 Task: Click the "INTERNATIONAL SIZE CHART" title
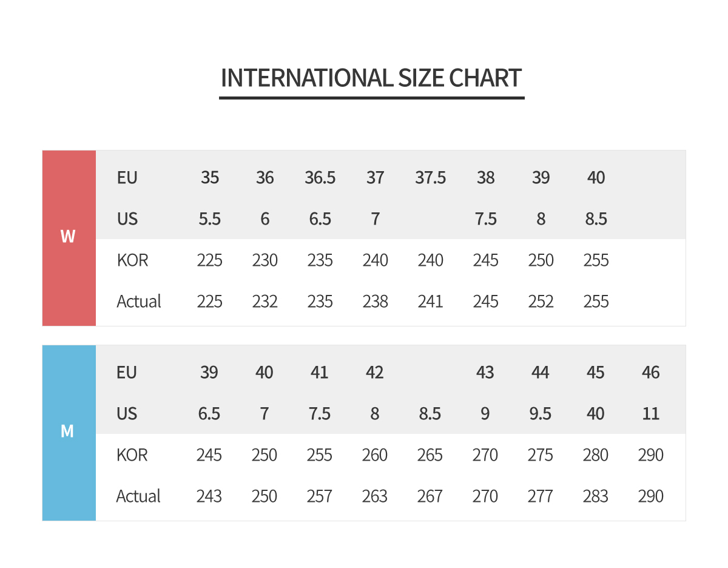(x=371, y=78)
